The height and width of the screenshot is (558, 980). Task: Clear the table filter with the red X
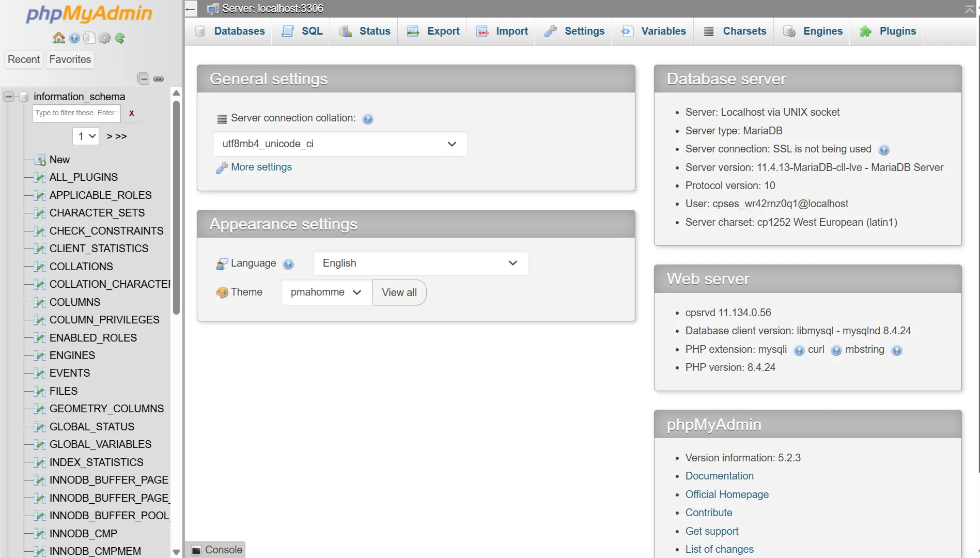pos(132,113)
